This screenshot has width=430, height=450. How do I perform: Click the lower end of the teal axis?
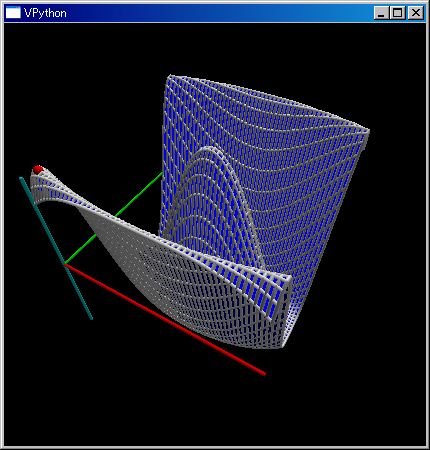[91, 318]
